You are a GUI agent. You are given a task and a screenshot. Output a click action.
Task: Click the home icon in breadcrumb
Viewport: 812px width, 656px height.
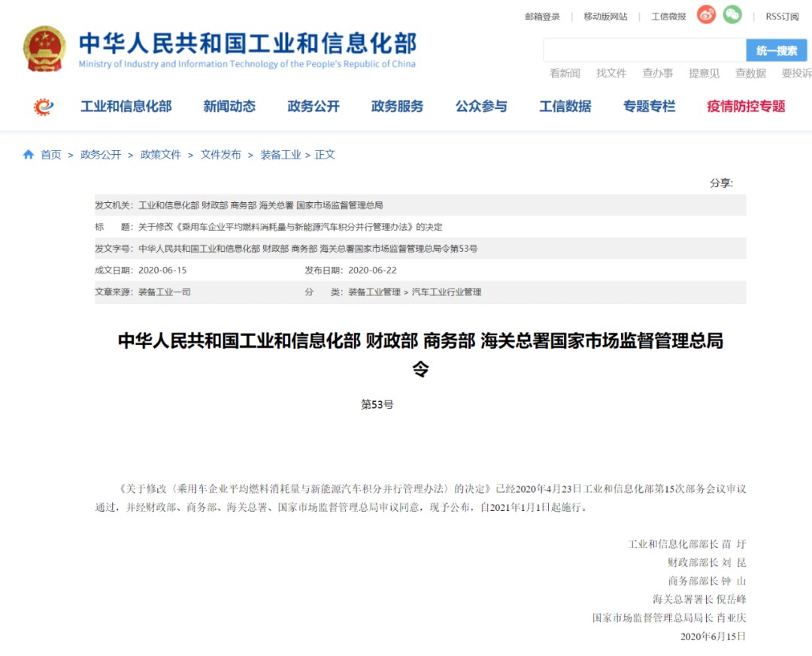pos(29,155)
